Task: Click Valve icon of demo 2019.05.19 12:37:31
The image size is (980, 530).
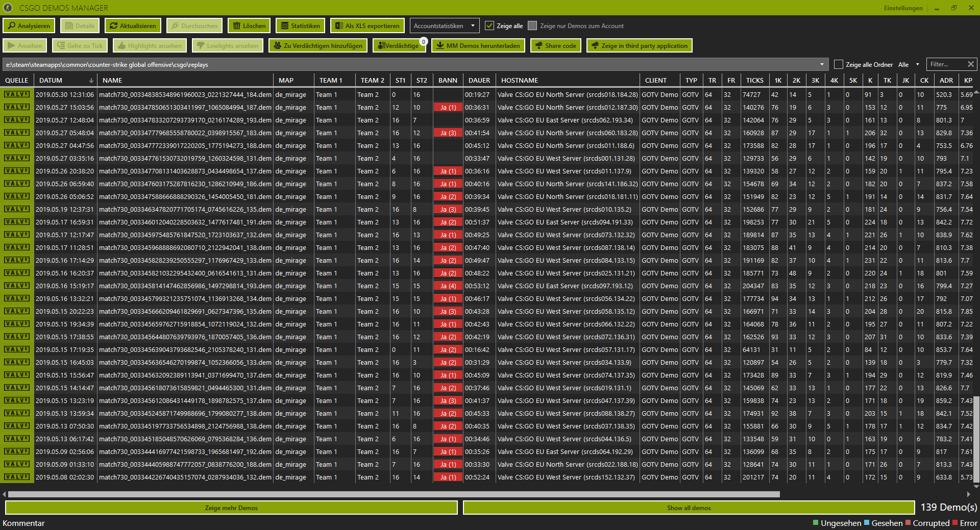Action: pyautogui.click(x=17, y=209)
